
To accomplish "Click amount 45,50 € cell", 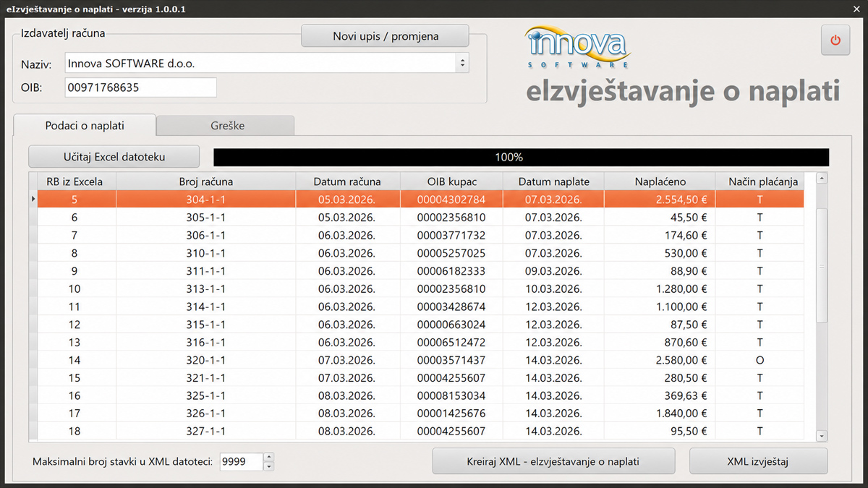I will (x=660, y=217).
